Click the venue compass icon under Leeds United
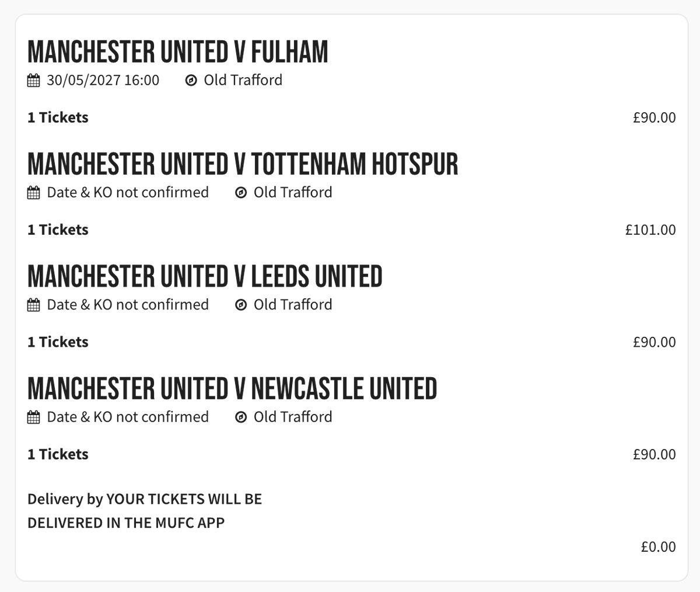The height and width of the screenshot is (592, 700). coord(241,305)
